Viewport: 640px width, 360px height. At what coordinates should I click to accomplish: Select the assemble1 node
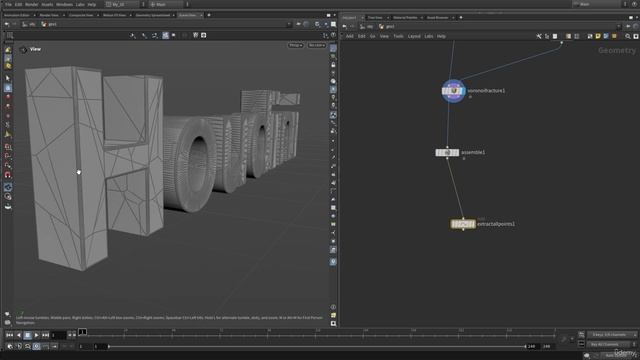[x=447, y=153]
